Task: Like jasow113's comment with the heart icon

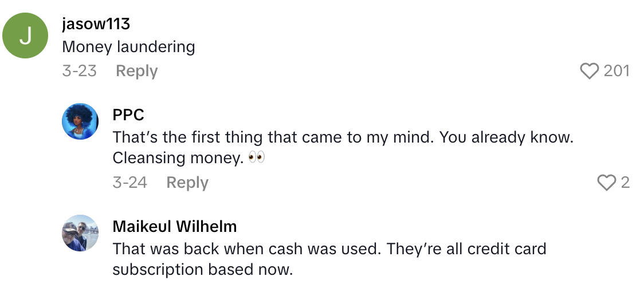Action: point(589,71)
